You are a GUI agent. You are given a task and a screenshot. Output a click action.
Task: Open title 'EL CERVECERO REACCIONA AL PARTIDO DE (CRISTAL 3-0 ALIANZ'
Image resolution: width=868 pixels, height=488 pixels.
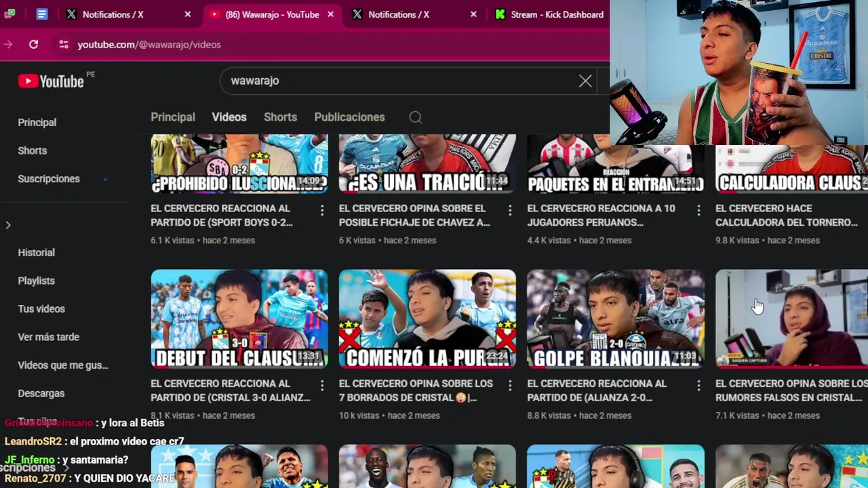(231, 390)
